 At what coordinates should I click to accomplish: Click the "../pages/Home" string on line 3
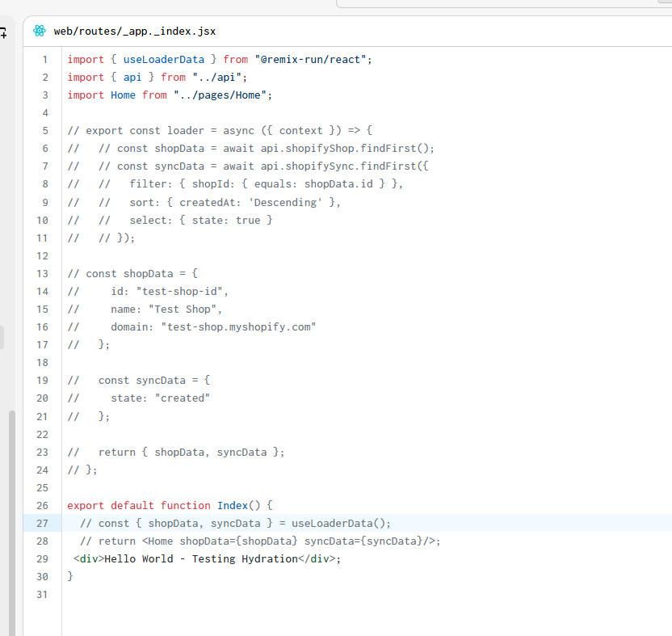point(220,95)
